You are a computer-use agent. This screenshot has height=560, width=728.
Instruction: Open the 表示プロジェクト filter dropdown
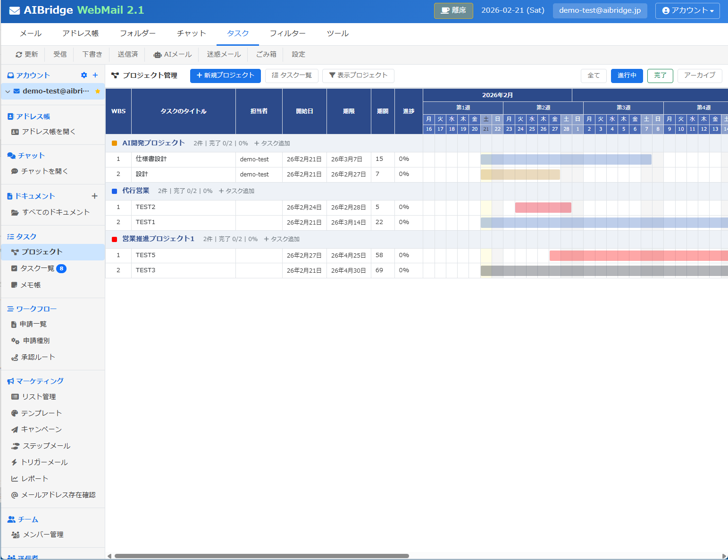click(x=358, y=75)
